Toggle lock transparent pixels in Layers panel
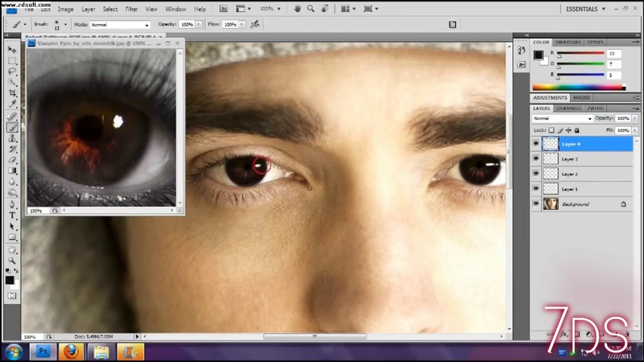The height and width of the screenshot is (362, 644). [x=551, y=131]
